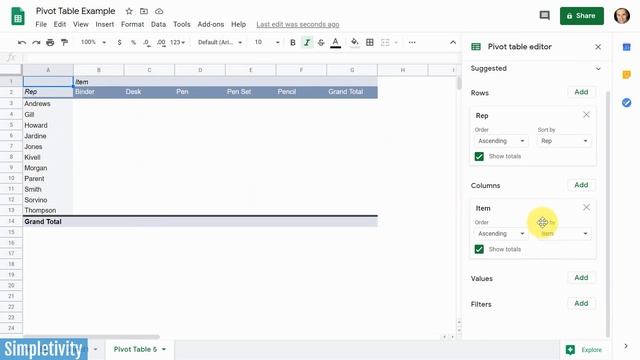This screenshot has width=640, height=360.
Task: Click the formula bar input
Action: [241, 58]
